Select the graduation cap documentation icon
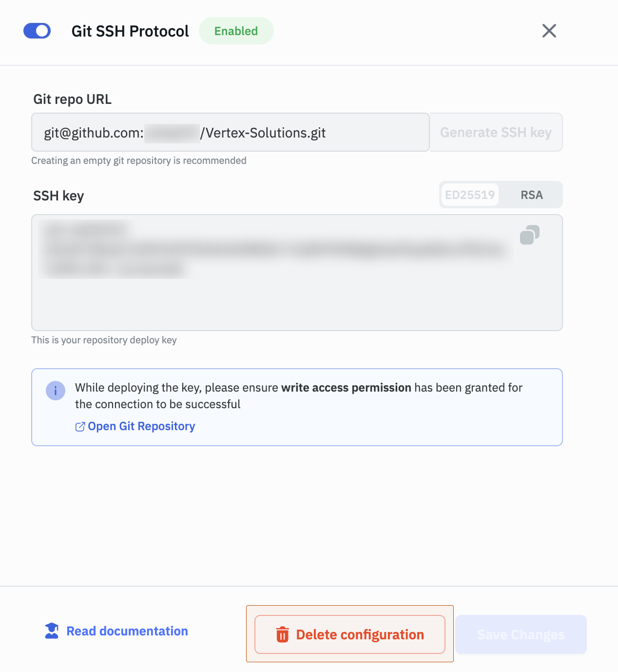This screenshot has height=672, width=618. click(51, 631)
